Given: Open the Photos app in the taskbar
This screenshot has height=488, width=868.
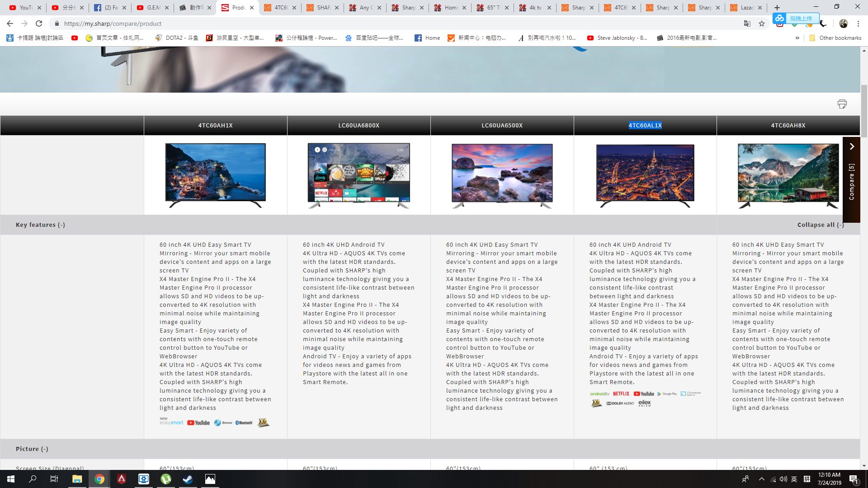Looking at the screenshot, I should (210, 479).
